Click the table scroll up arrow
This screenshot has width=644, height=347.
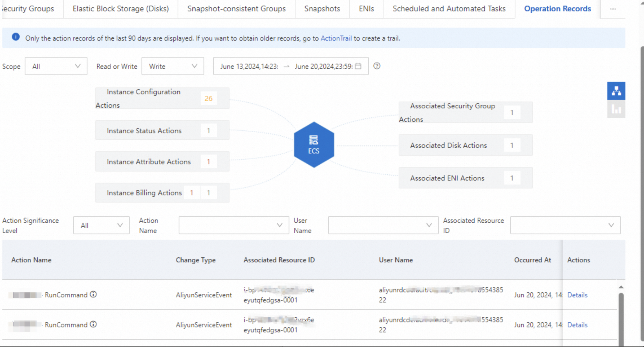click(x=621, y=287)
